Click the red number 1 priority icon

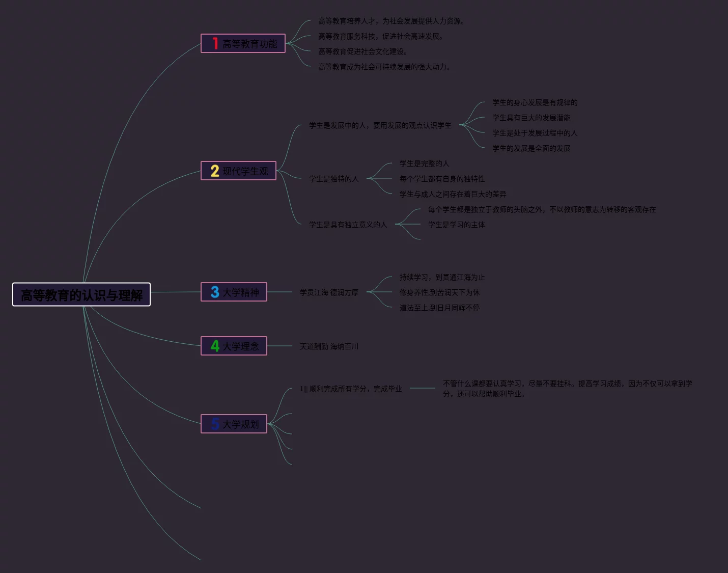click(x=215, y=44)
